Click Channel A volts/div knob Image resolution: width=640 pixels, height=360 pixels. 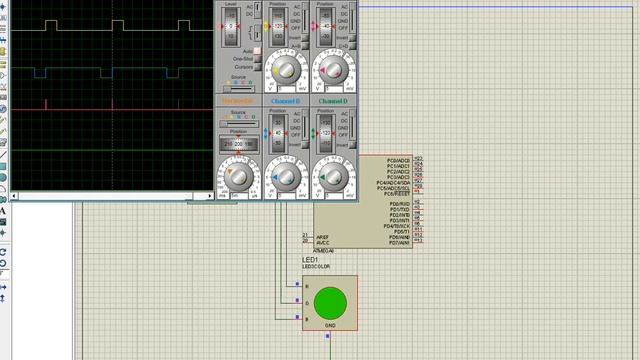click(x=286, y=70)
